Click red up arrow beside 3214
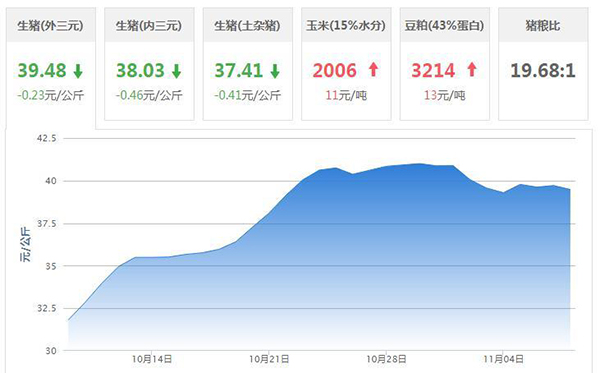 pyautogui.click(x=472, y=70)
